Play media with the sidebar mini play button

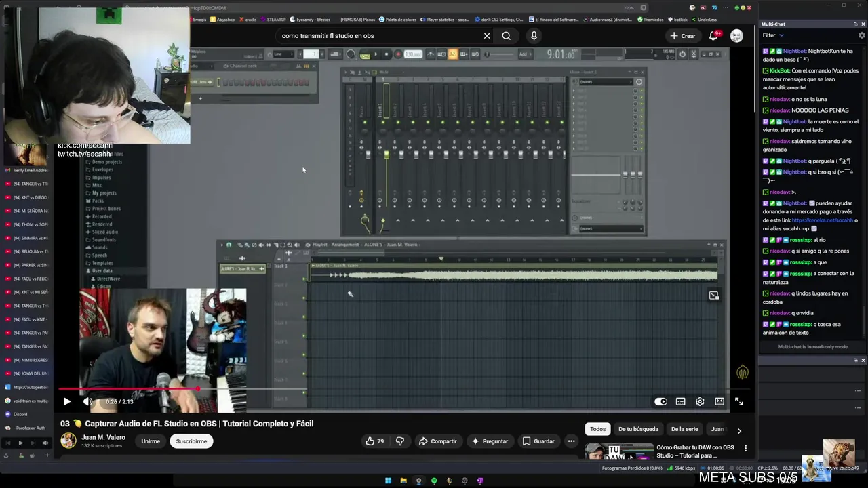click(20, 443)
